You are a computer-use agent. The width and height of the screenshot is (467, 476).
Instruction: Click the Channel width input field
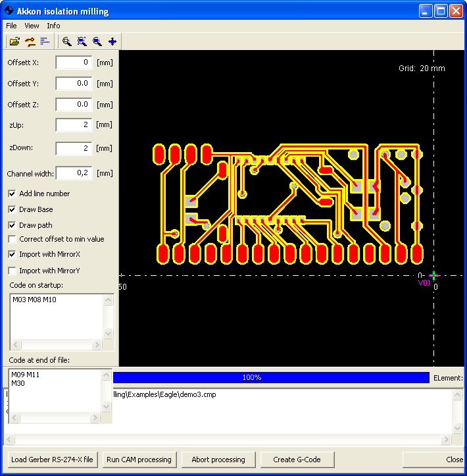tap(74, 173)
